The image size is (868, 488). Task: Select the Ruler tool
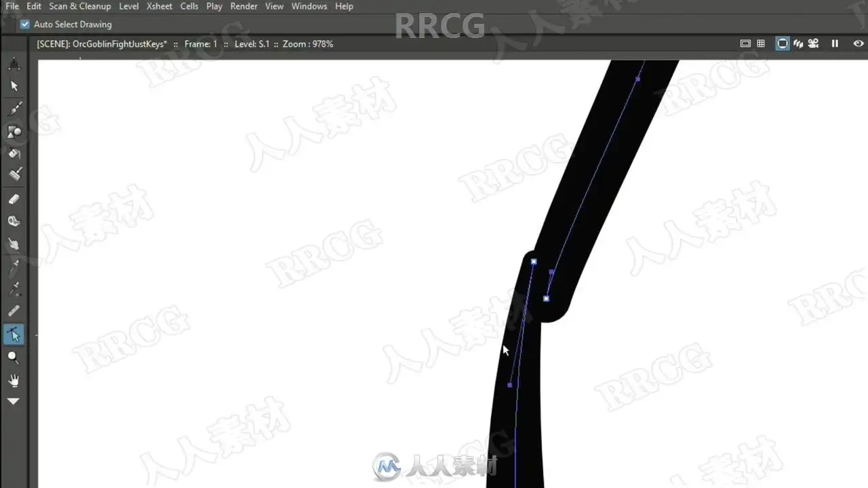[x=14, y=312]
